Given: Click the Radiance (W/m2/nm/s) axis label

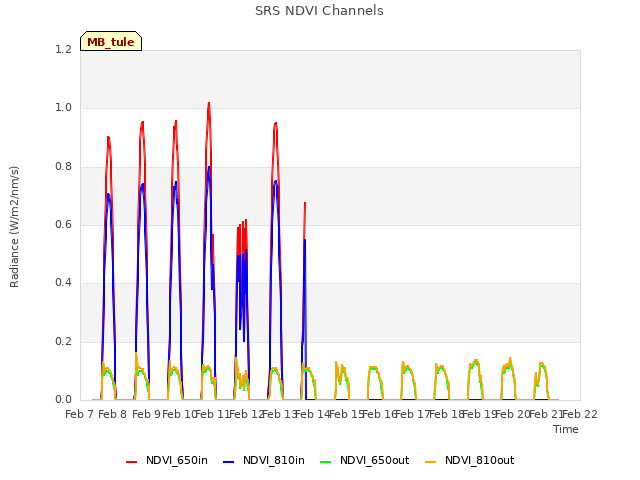Looking at the screenshot, I should 14,227.
